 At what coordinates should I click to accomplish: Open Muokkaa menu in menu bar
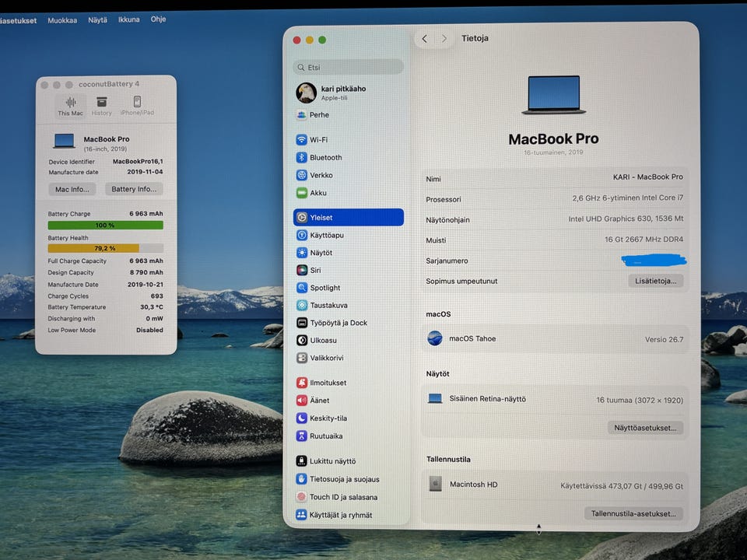coord(62,20)
